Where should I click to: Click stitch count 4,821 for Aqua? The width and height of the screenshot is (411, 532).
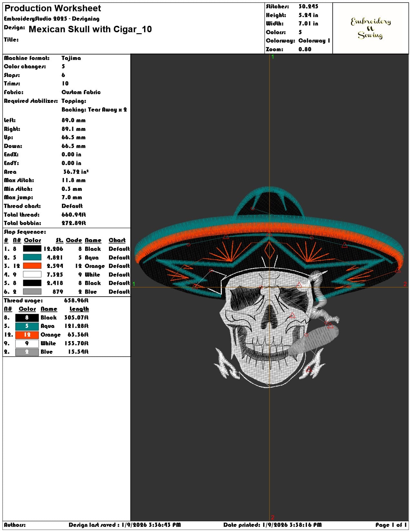click(x=55, y=258)
